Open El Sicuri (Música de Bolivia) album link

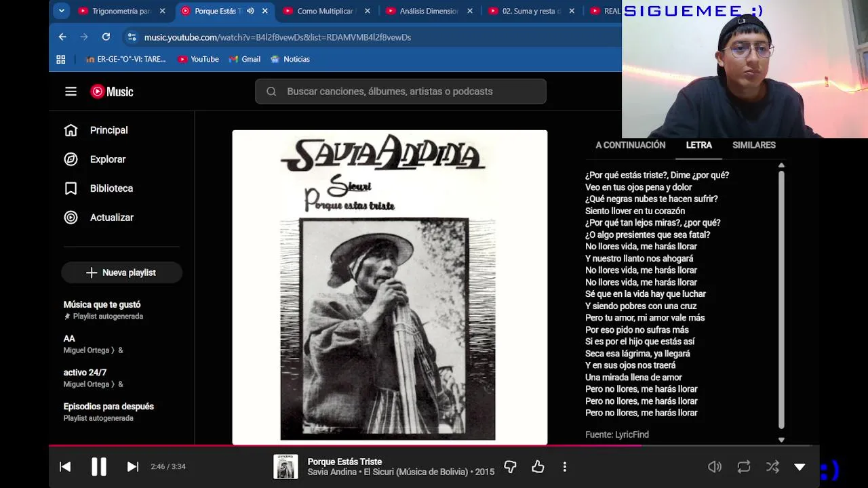[x=416, y=472]
